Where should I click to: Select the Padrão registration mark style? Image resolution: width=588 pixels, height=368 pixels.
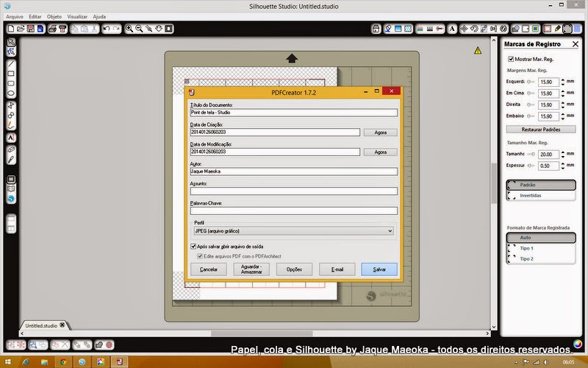tap(541, 185)
